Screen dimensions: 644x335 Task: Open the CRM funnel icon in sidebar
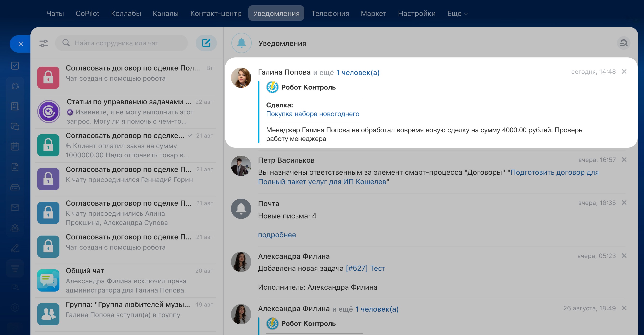[15, 268]
